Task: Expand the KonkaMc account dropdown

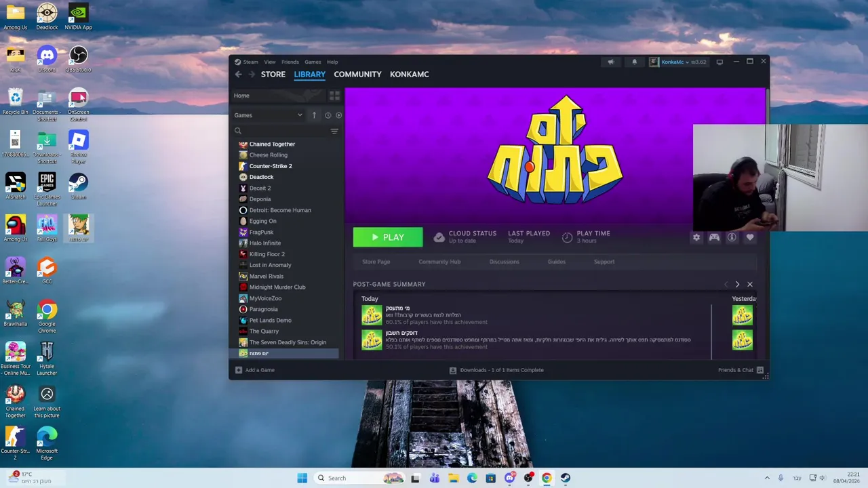Action: tap(687, 62)
